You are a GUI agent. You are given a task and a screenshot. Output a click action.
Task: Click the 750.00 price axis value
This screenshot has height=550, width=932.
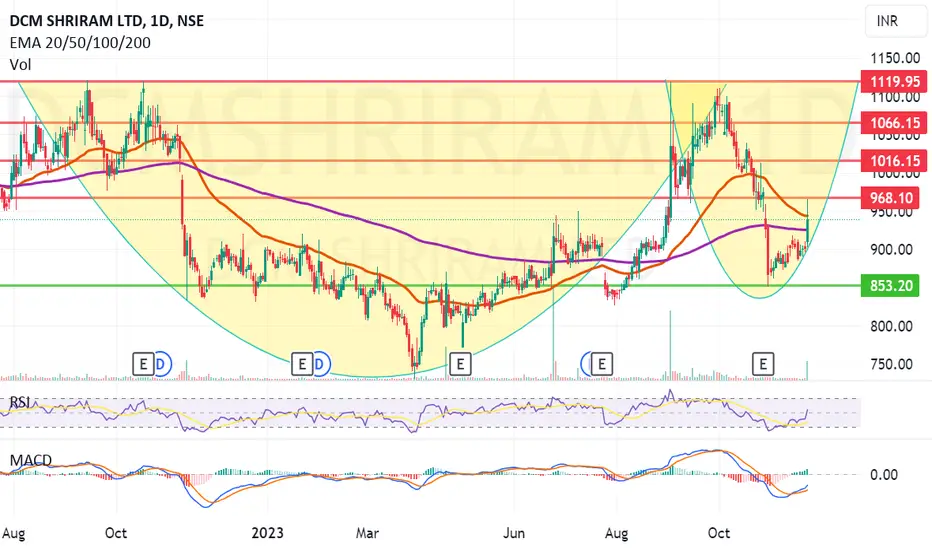click(891, 364)
